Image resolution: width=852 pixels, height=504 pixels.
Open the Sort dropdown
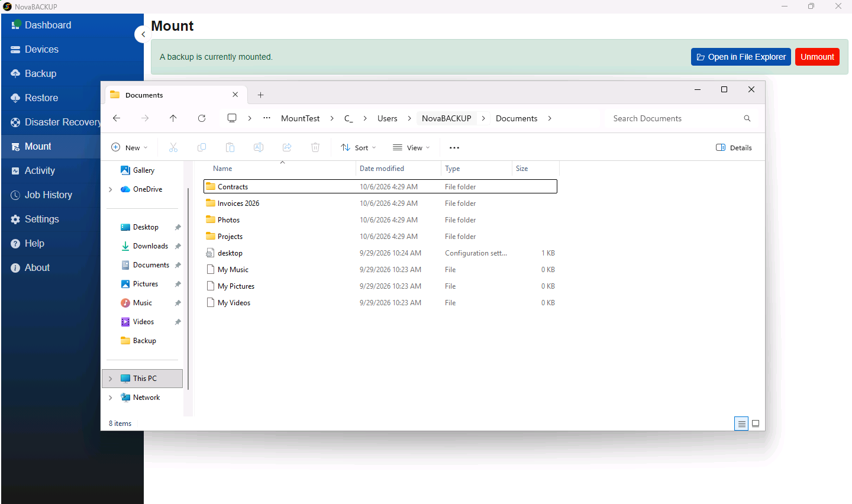[359, 147]
